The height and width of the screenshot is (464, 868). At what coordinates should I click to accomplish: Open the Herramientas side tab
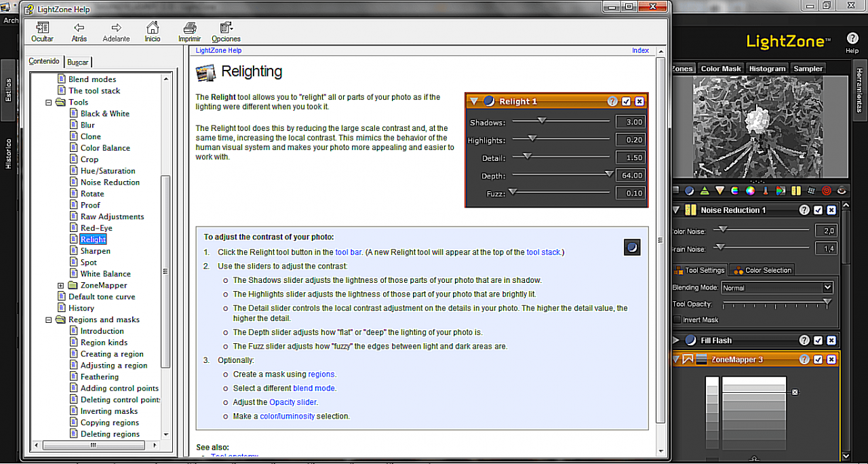click(859, 90)
